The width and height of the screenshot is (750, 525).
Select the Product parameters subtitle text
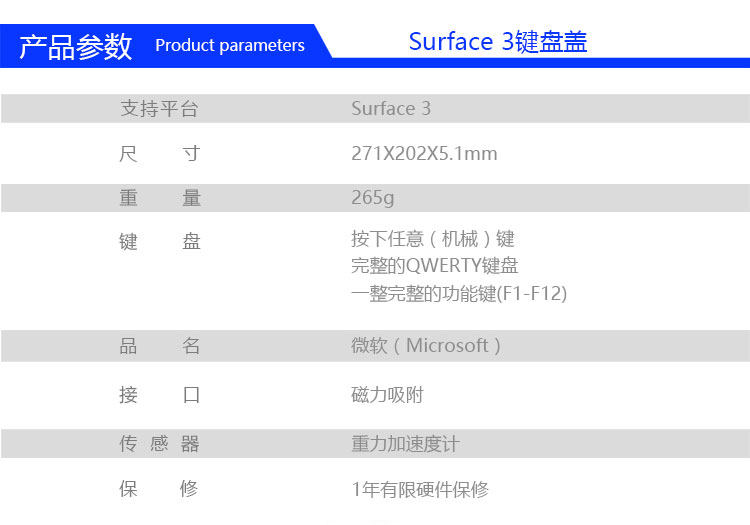(230, 46)
